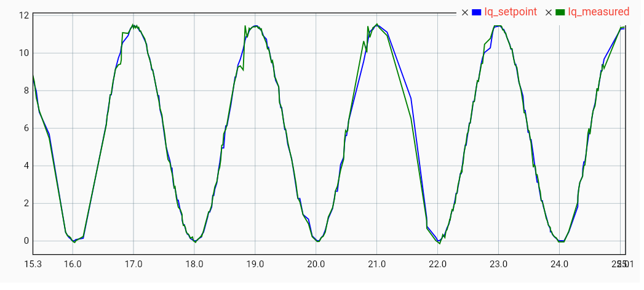Click the green Iq_measured color swatch
Viewport: 644px width, 290px height.
(560, 12)
